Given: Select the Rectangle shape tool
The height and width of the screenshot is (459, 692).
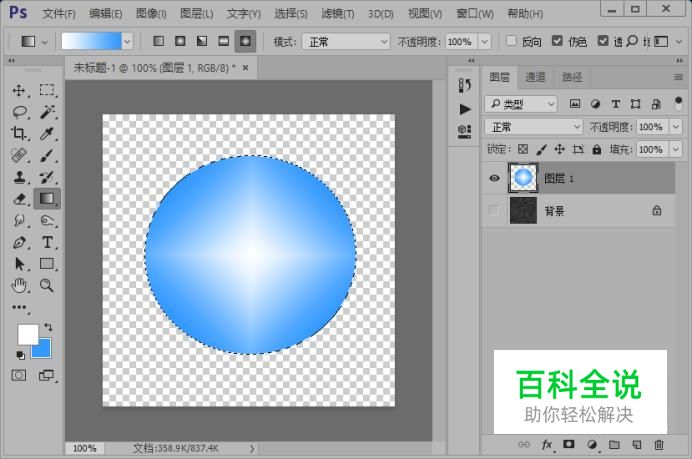Looking at the screenshot, I should (x=47, y=263).
